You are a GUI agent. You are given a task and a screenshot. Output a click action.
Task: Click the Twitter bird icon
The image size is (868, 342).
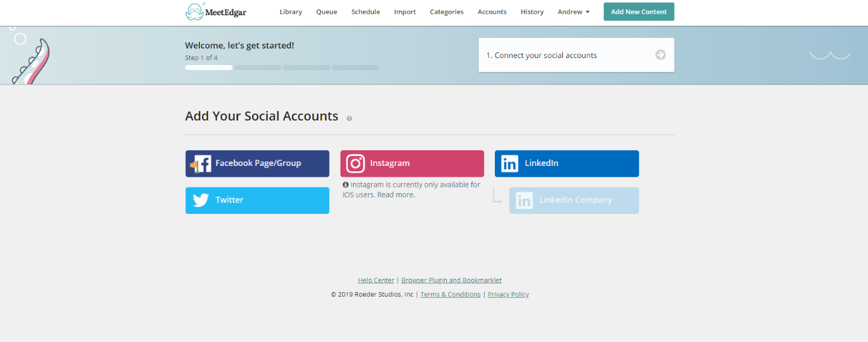200,200
